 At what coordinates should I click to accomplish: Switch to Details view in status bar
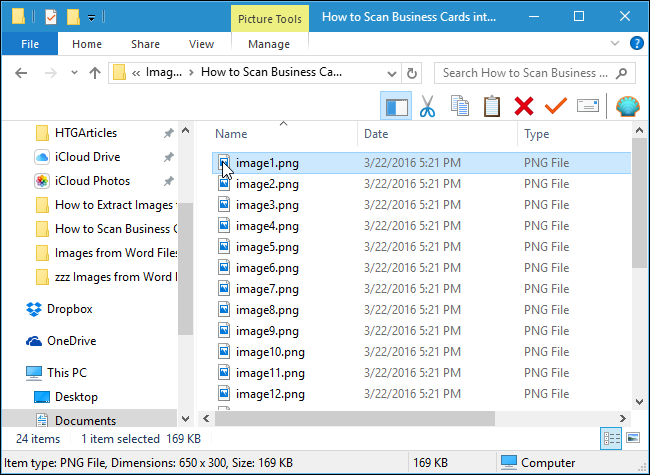tap(611, 438)
